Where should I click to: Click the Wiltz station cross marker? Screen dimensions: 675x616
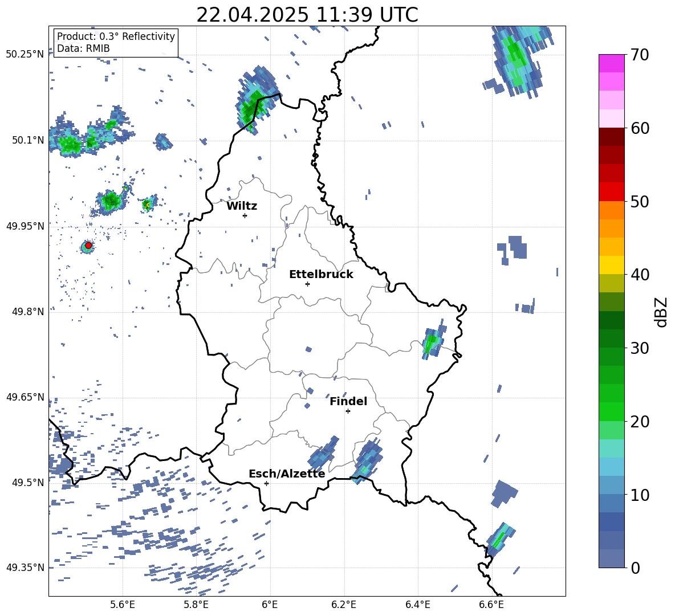coord(245,215)
